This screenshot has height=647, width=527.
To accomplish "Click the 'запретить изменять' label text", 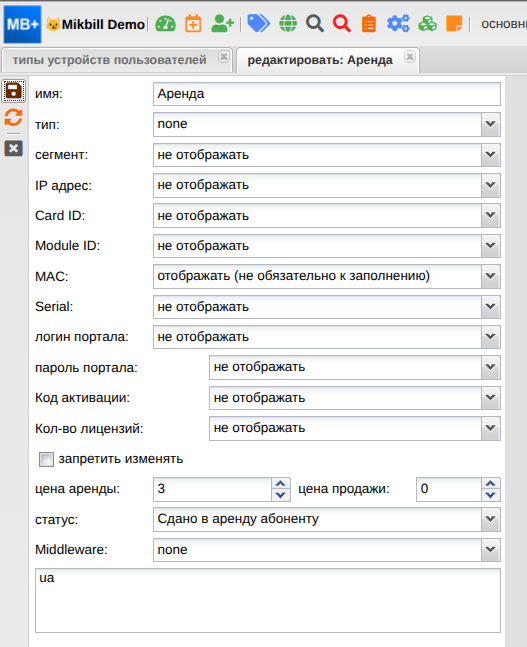I will click(121, 459).
